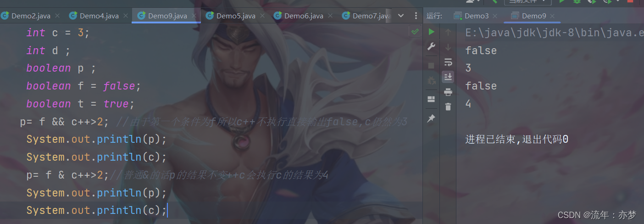Jump up the stack trace arrow
The width and height of the screenshot is (644, 224).
tap(448, 32)
